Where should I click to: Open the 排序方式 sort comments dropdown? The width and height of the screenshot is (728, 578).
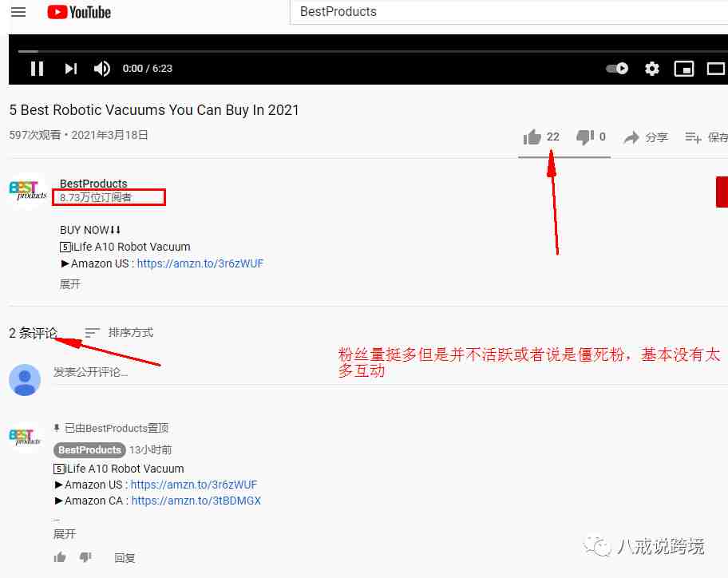(x=119, y=332)
